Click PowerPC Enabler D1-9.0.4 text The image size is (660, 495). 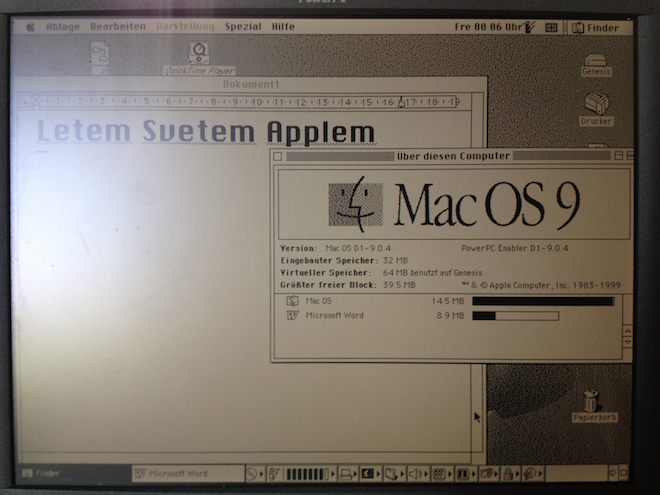click(514, 248)
